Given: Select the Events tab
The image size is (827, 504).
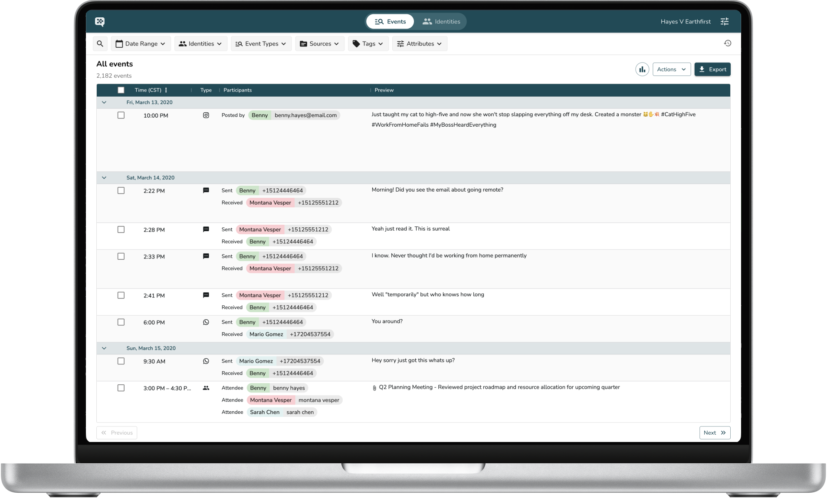Looking at the screenshot, I should point(390,22).
